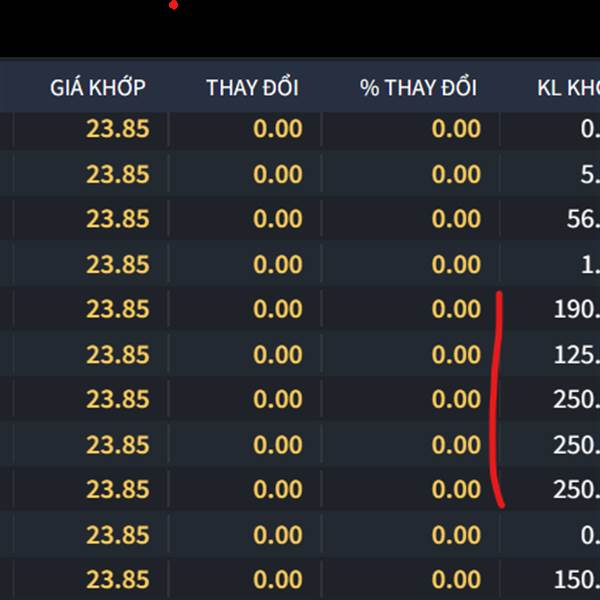The width and height of the screenshot is (600, 600).
Task: Select the volume cell starting with 190
Action: pos(575,309)
